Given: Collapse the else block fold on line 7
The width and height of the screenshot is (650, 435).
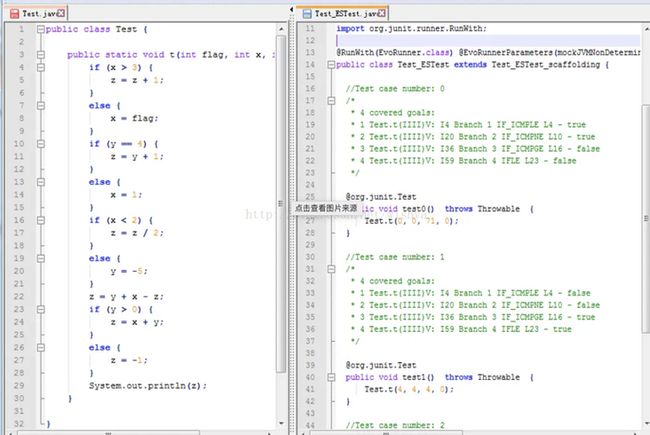Looking at the screenshot, I should [41, 106].
